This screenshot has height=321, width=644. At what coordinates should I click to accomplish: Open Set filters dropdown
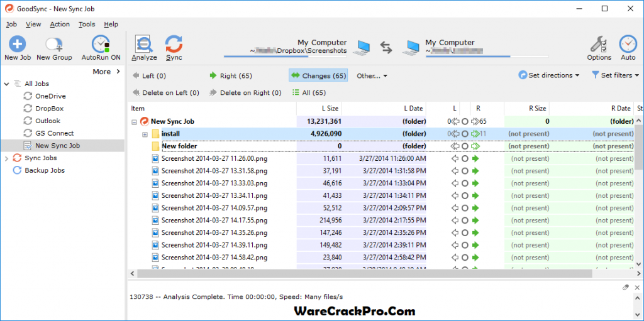coord(615,75)
